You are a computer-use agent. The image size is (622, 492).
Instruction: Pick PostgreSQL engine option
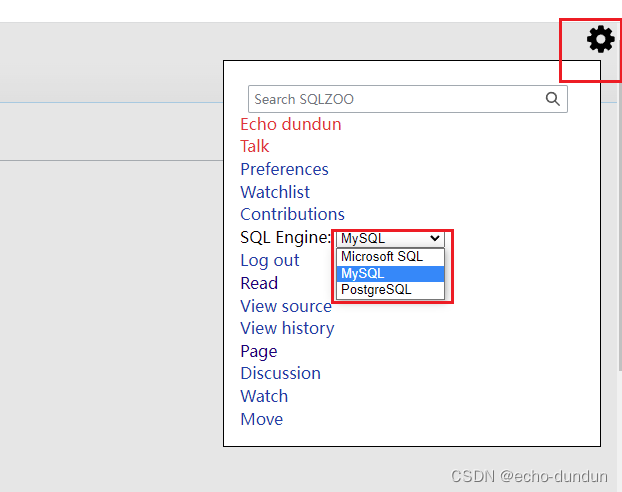click(x=390, y=290)
